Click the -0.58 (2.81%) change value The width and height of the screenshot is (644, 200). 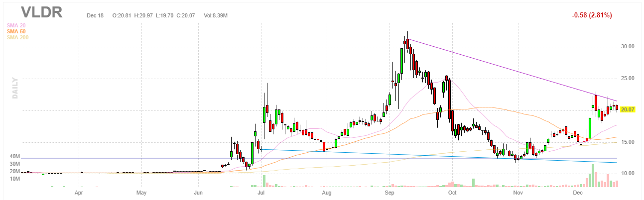coord(592,15)
